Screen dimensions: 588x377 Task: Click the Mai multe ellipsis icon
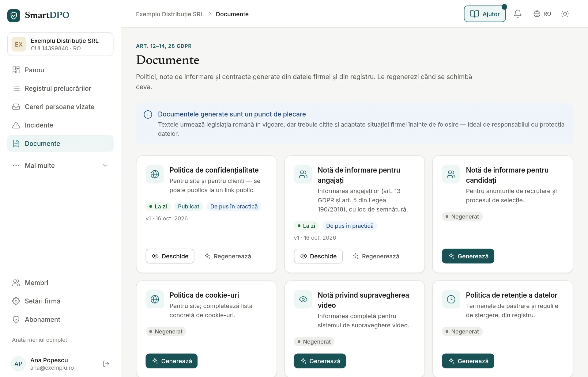[16, 166]
